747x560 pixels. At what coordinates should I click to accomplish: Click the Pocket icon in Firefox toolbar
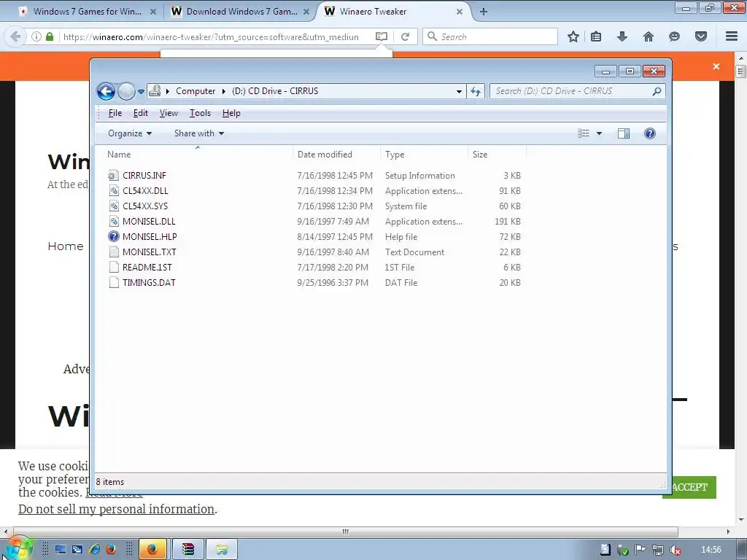pos(701,36)
